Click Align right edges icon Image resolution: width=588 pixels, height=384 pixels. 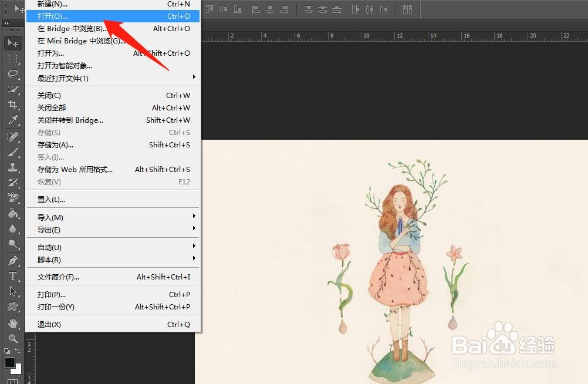click(x=285, y=9)
